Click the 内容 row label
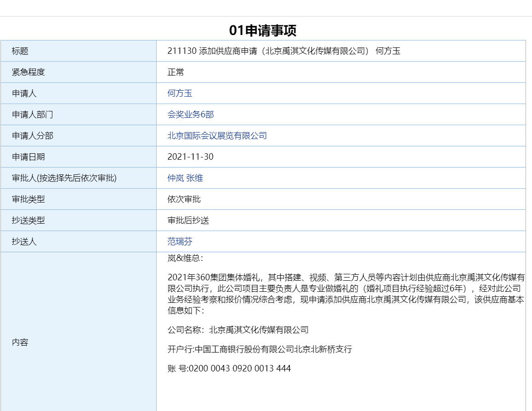 tap(20, 342)
